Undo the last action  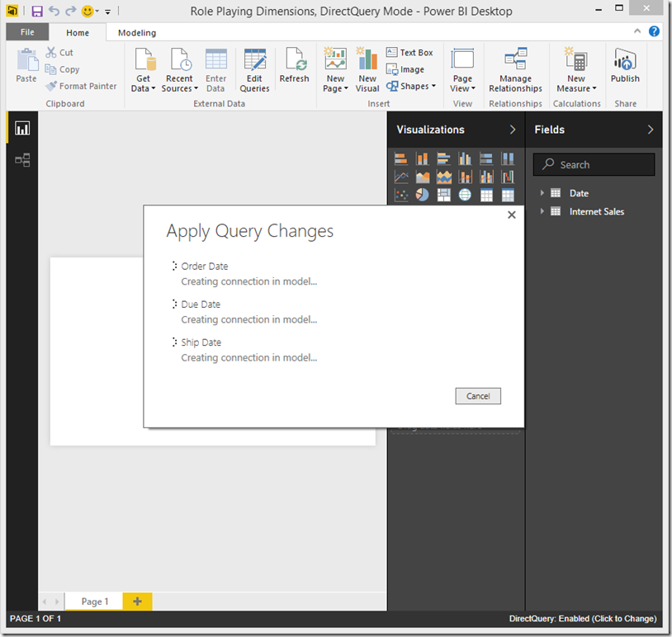click(54, 11)
